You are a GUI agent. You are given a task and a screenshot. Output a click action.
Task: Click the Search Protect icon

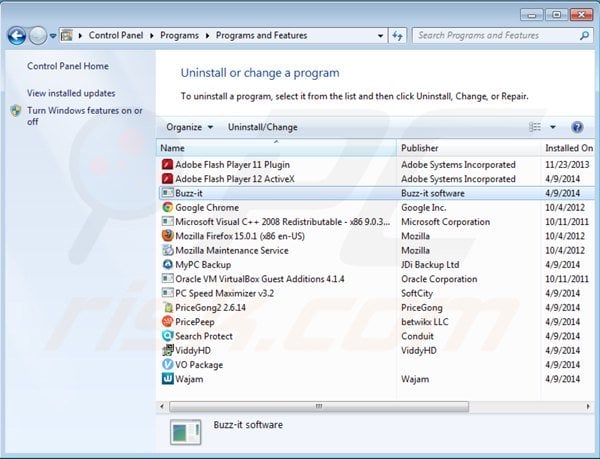(x=167, y=336)
